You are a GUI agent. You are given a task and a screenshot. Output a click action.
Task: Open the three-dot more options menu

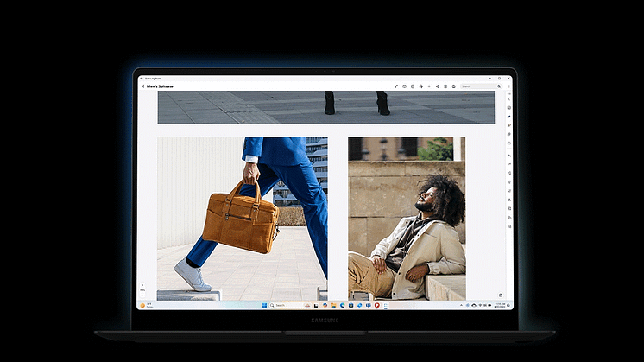509,86
